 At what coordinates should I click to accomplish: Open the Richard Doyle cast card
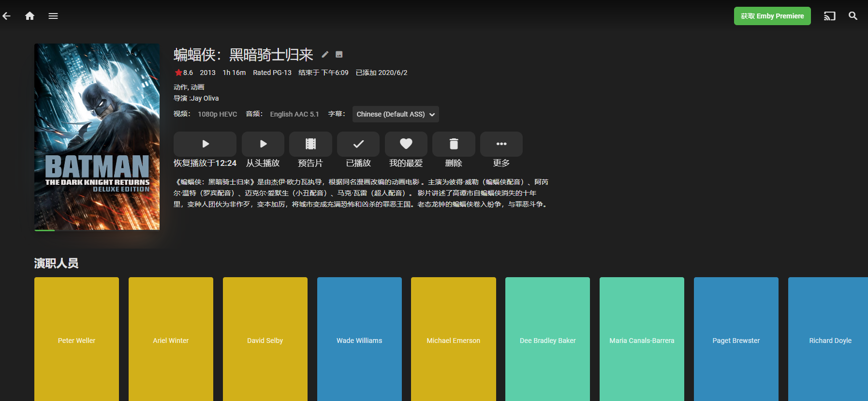828,339
